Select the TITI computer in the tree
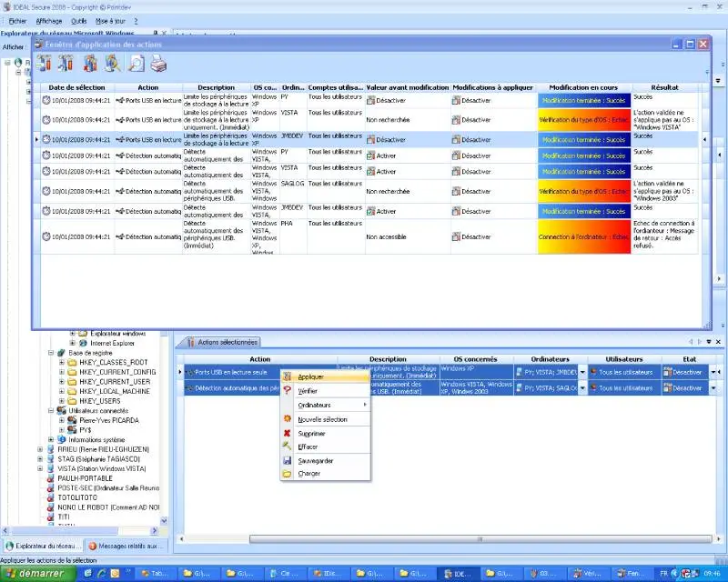The height and width of the screenshot is (582, 728). (64, 517)
